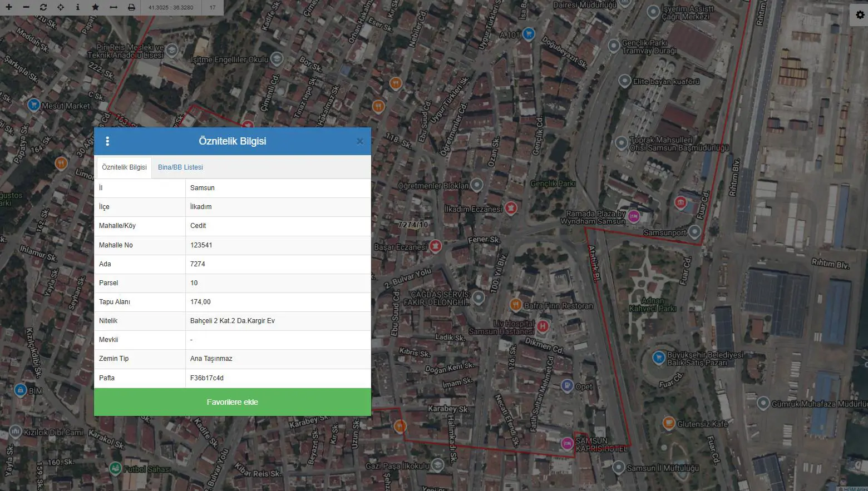868x491 pixels.
Task: Zoom out with the minus icon
Action: 26,7
